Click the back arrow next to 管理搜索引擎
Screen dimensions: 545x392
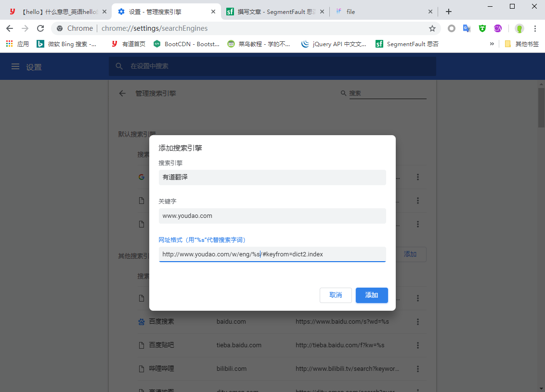pyautogui.click(x=122, y=93)
